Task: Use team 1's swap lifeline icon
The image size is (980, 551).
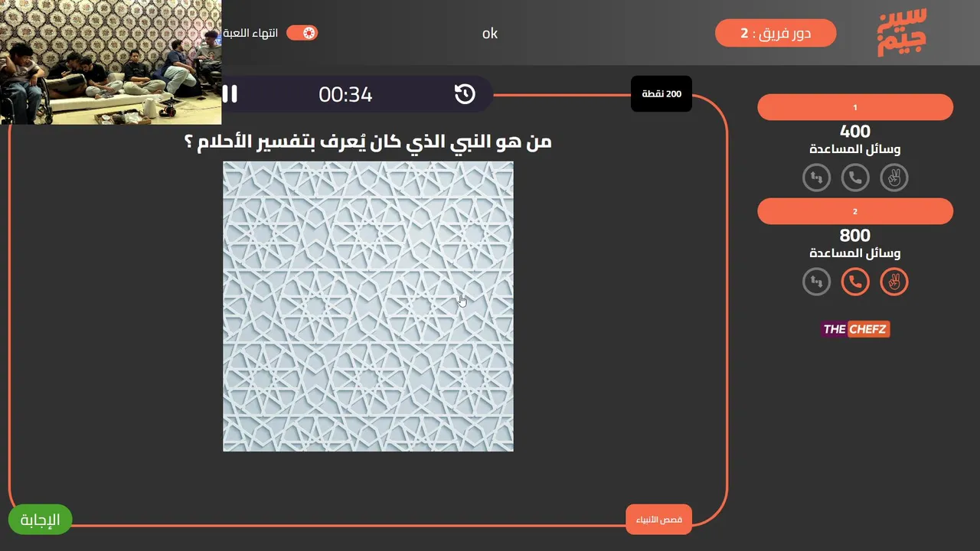Action: tap(816, 178)
